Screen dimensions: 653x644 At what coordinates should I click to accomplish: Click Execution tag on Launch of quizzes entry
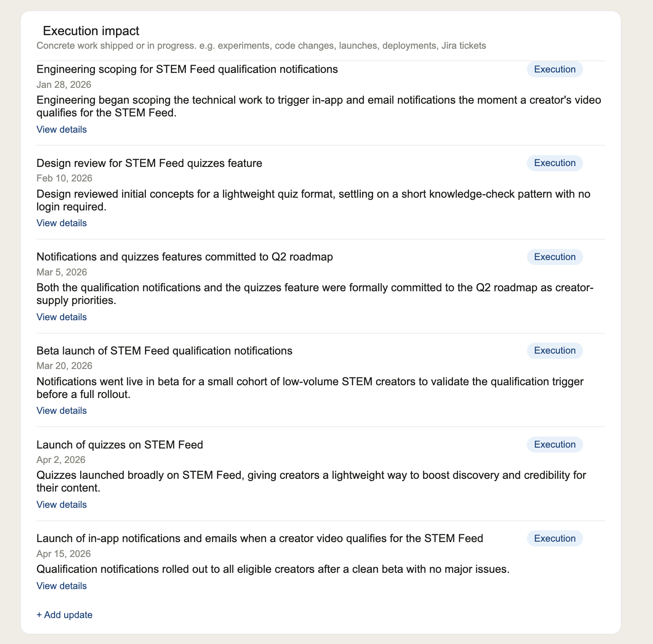coord(555,445)
